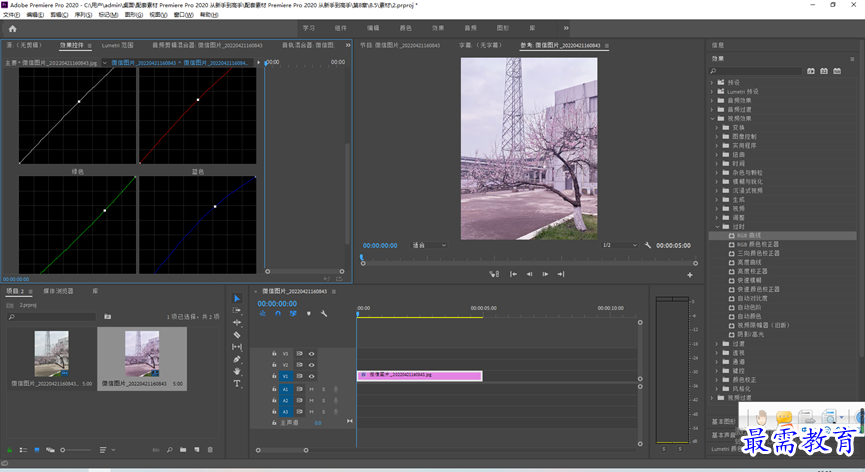
Task: Collapse the obsolete (过时) effects folder
Action: [x=717, y=227]
